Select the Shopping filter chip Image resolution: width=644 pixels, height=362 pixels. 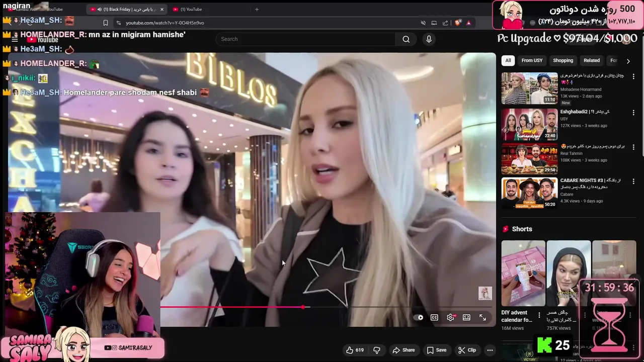[563, 60]
